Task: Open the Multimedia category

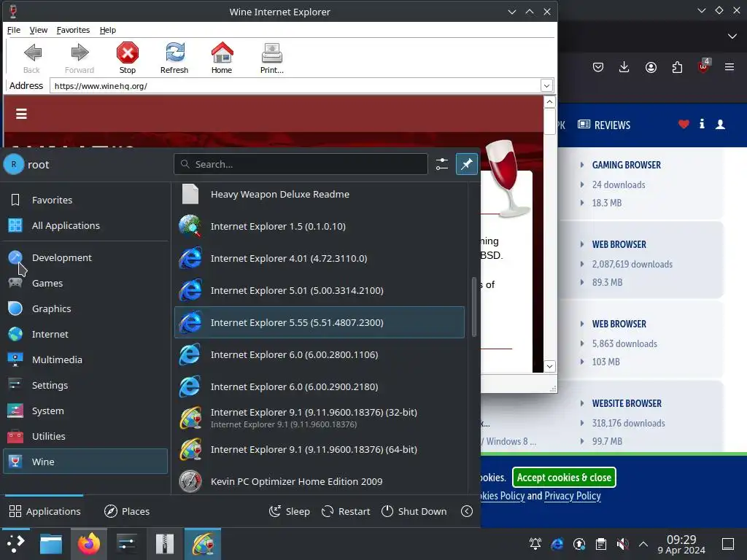Action: pos(85,360)
